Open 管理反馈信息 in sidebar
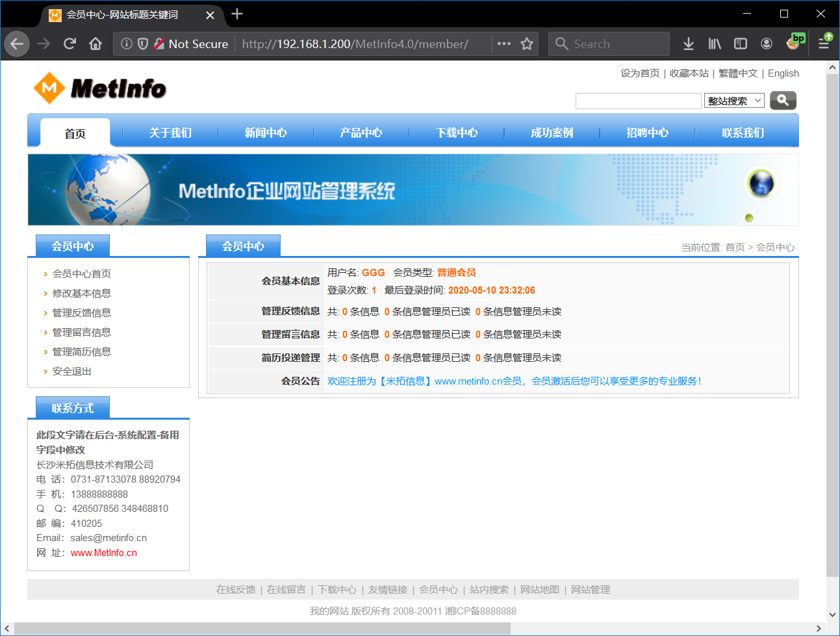This screenshot has height=636, width=840. point(82,312)
